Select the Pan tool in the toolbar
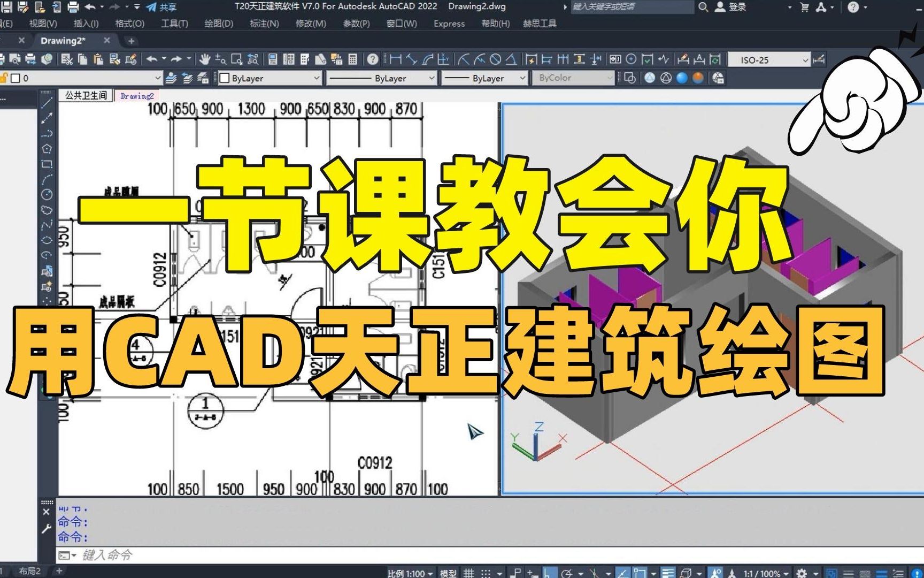The image size is (924, 578). tap(206, 60)
